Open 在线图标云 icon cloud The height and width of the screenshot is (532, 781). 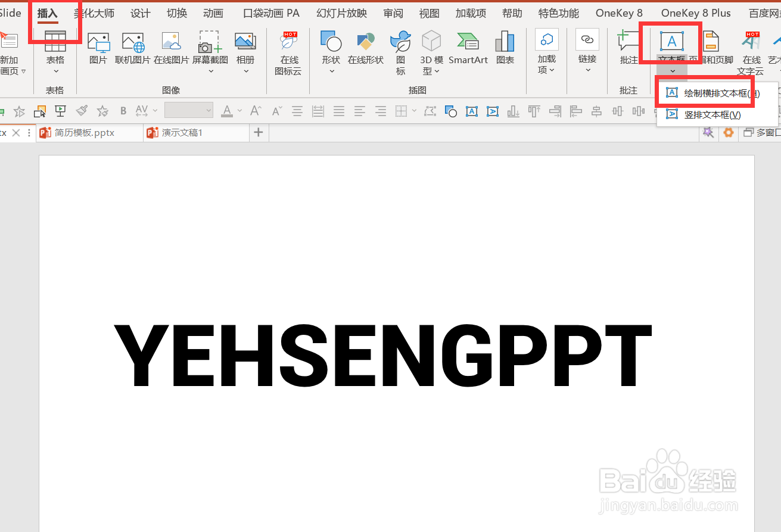tap(288, 54)
